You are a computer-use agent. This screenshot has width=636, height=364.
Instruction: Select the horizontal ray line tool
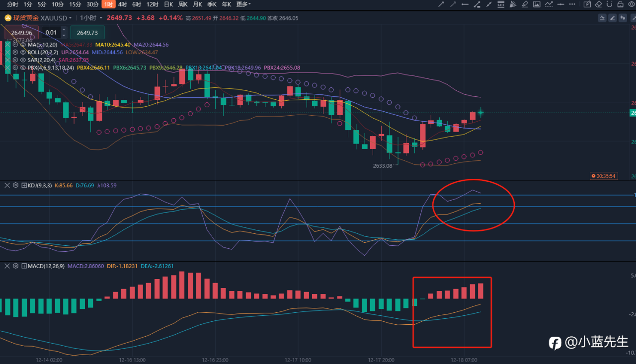pyautogui.click(x=465, y=4)
